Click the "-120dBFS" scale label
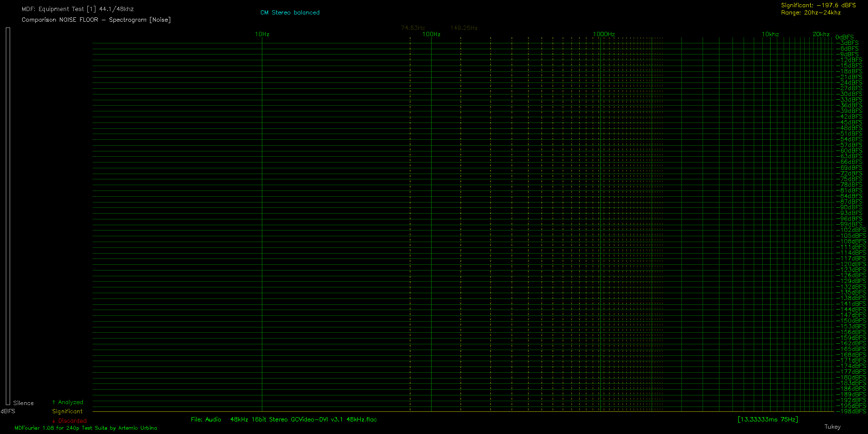The image size is (868, 434). pyautogui.click(x=852, y=264)
